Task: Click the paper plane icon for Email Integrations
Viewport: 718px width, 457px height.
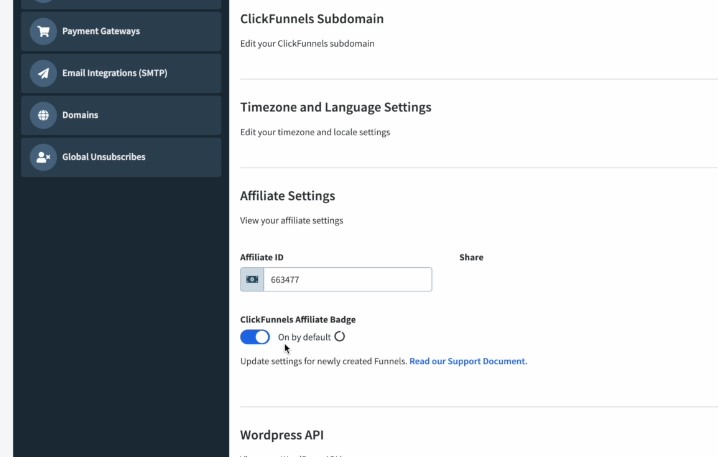Action: point(44,73)
